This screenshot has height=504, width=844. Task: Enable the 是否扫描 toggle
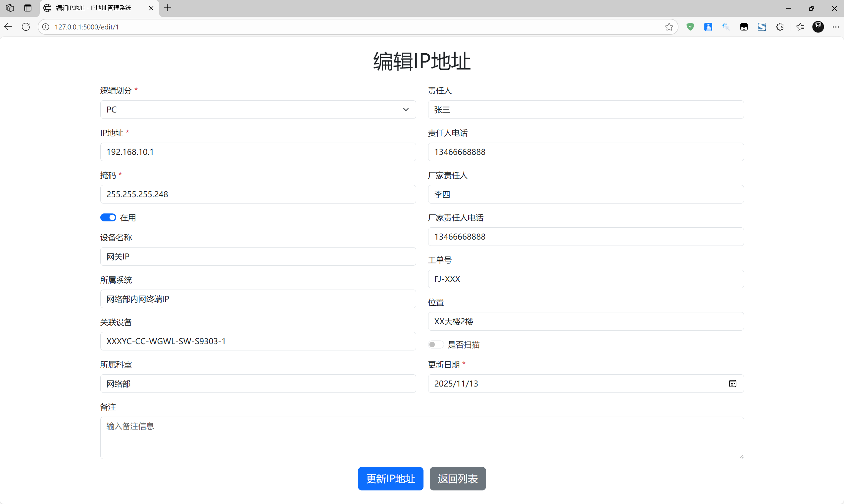[436, 344]
